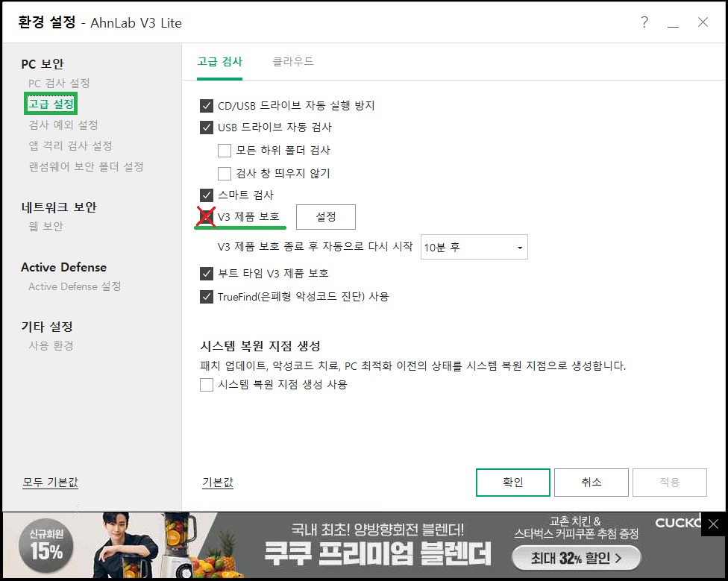Viewport: 728px width, 581px height.
Task: Click 취소 button
Action: click(x=591, y=482)
